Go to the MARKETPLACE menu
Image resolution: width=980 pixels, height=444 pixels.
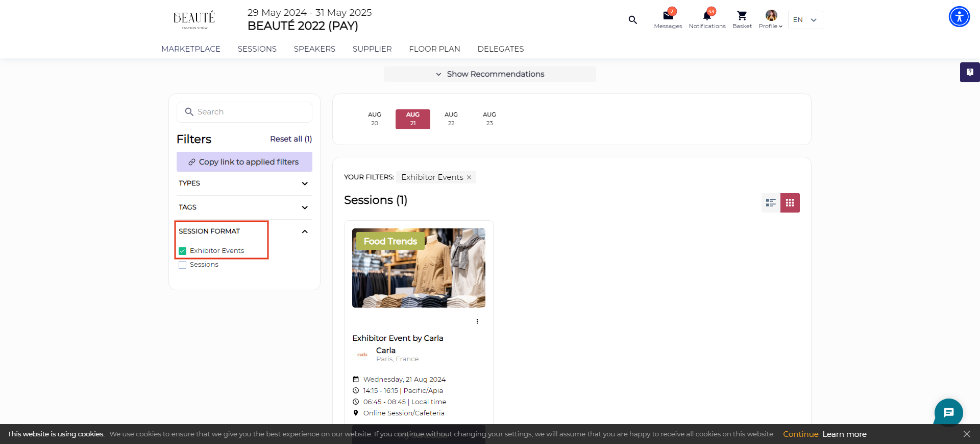click(x=191, y=49)
